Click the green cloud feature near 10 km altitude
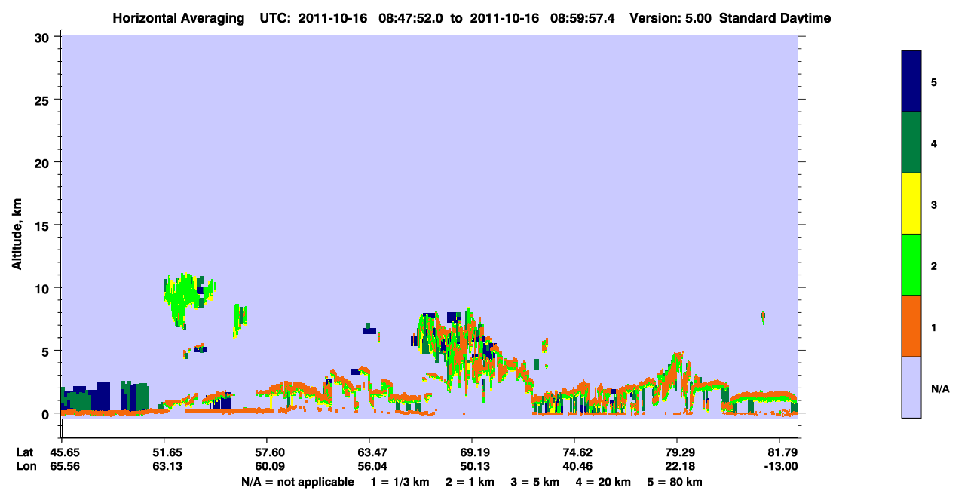This screenshot has height=503, width=980. point(188,296)
